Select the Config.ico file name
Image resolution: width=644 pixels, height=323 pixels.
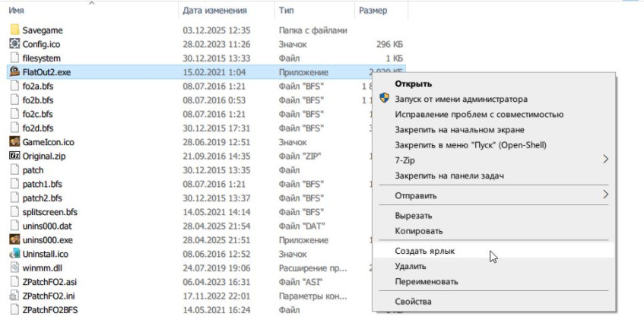[41, 44]
